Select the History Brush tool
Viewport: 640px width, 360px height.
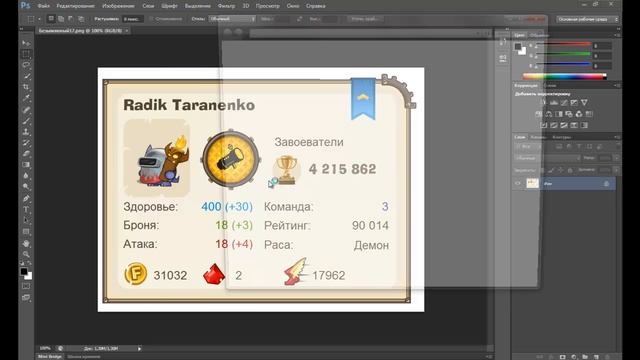[26, 143]
